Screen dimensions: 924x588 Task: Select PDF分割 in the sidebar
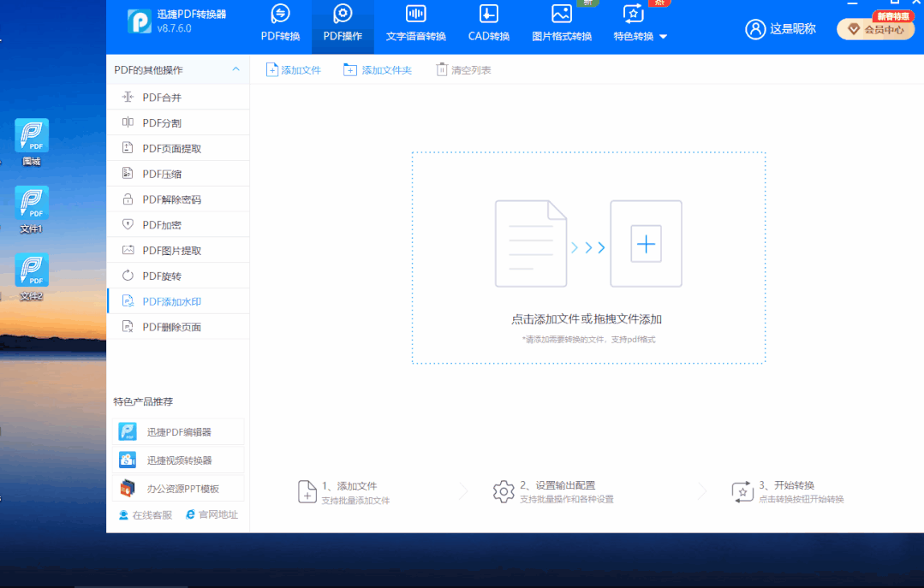point(178,122)
